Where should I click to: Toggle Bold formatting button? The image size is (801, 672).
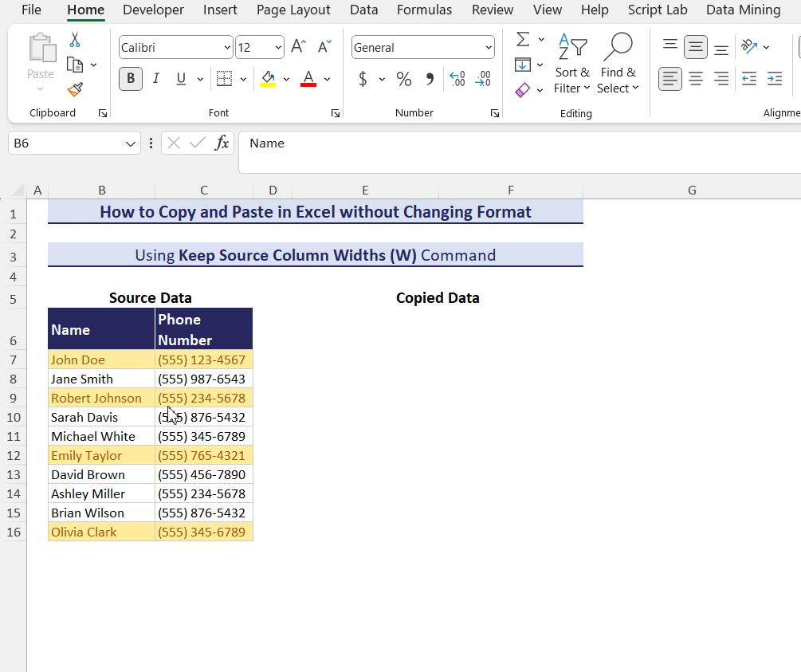pos(131,79)
